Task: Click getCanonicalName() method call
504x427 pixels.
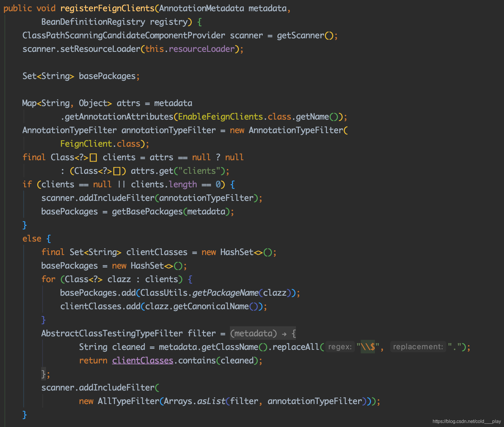Action: pos(215,306)
